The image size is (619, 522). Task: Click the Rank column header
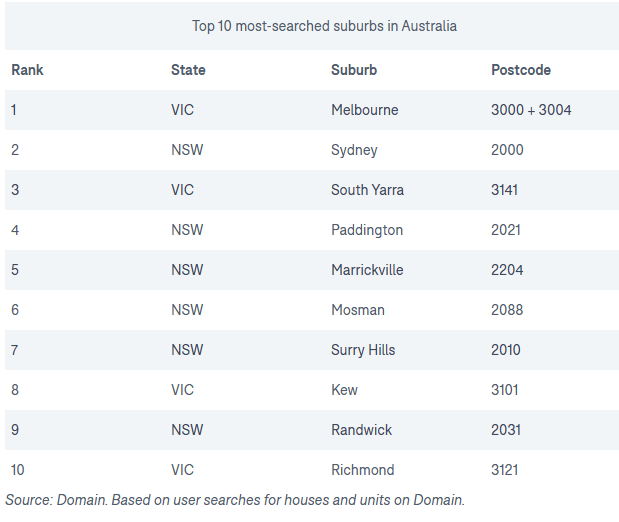pyautogui.click(x=27, y=70)
